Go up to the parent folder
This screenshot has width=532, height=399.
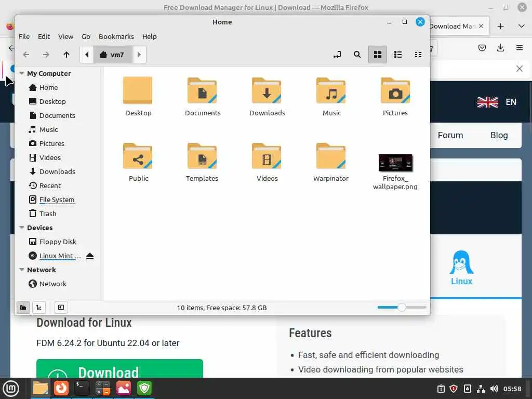click(66, 55)
